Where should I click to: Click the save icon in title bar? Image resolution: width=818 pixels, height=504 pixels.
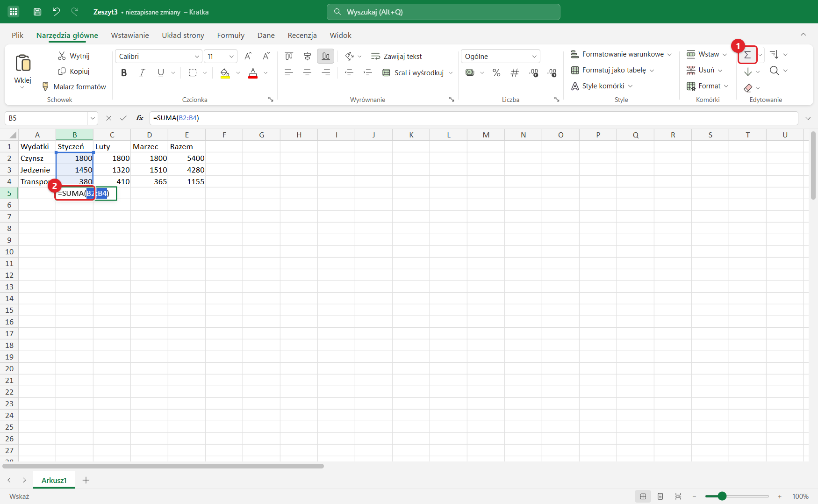pos(37,12)
